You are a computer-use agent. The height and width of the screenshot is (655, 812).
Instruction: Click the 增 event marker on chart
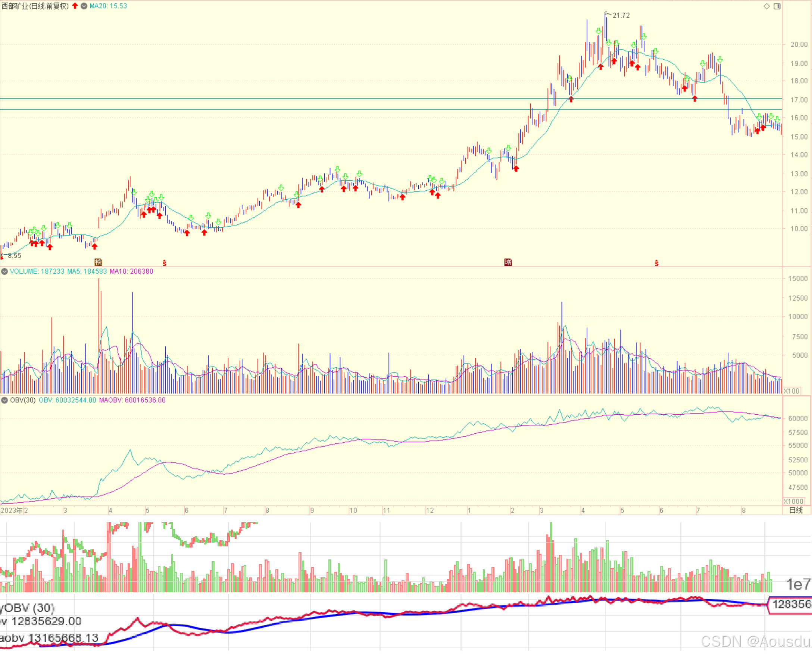[x=508, y=262]
